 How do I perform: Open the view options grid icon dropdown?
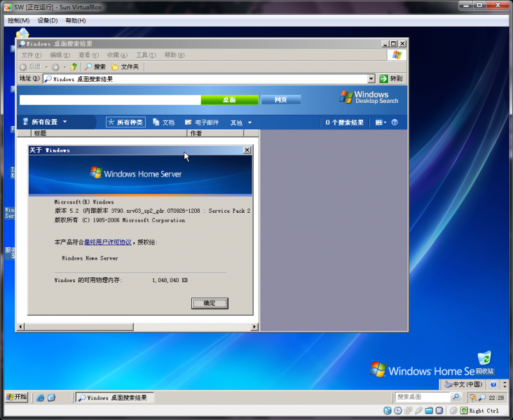381,122
